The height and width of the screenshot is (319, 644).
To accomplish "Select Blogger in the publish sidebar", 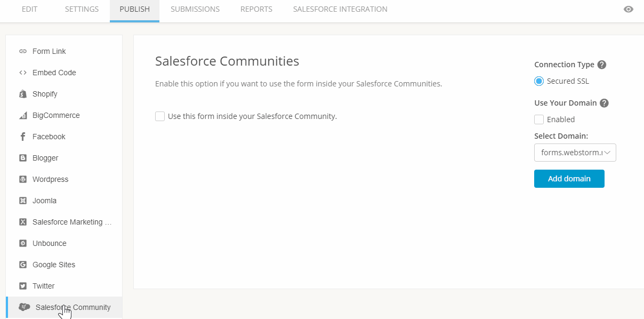I will tap(64, 158).
